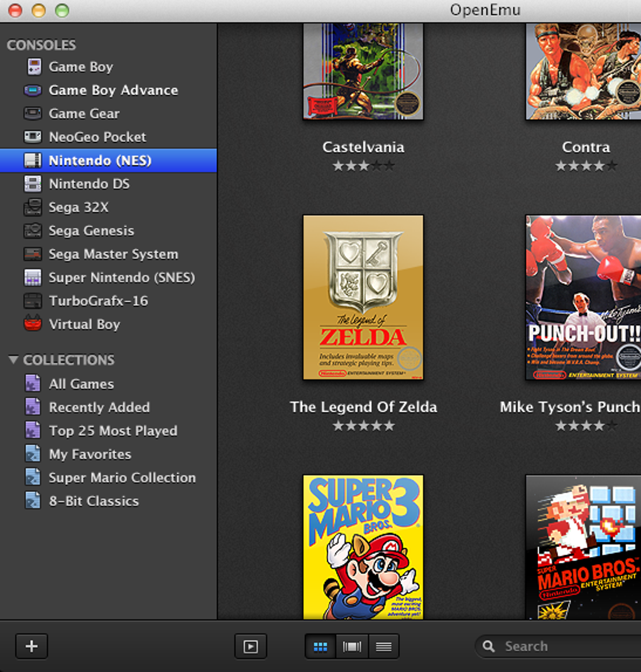The height and width of the screenshot is (672, 641).
Task: Choose the Virtual Boy red headset icon
Action: 33,323
